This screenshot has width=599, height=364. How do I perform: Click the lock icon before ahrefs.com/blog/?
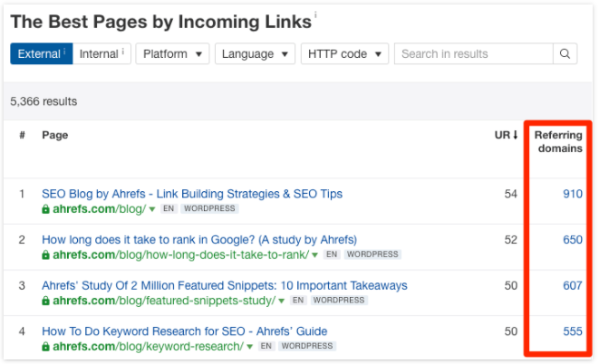coord(45,209)
